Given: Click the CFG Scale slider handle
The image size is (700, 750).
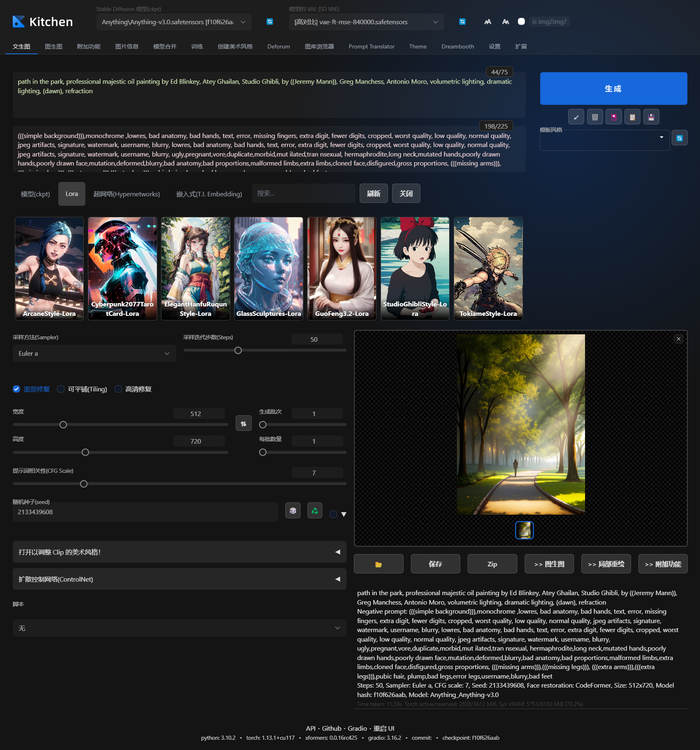Looking at the screenshot, I should (x=84, y=484).
